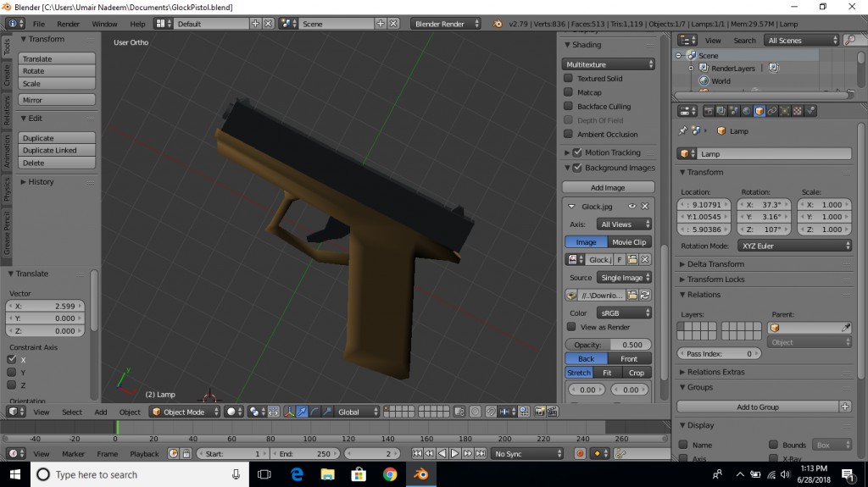Expand the Delta Transform panel
The height and width of the screenshot is (487, 868).
pos(715,264)
